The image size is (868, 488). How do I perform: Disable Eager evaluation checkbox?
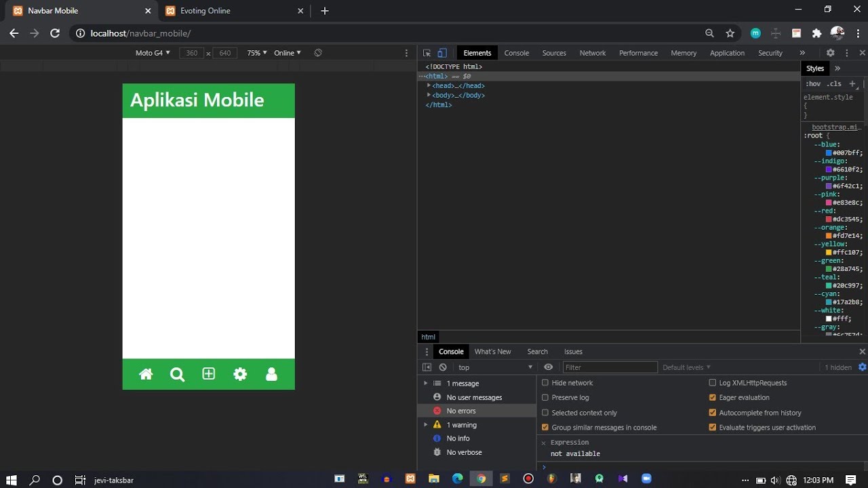(x=712, y=398)
